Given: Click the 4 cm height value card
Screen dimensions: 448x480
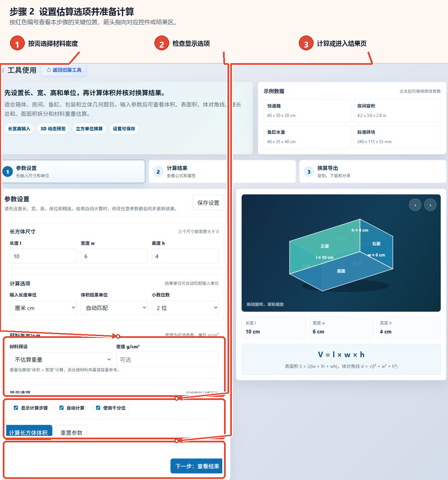Looking at the screenshot, I should (x=408, y=328).
